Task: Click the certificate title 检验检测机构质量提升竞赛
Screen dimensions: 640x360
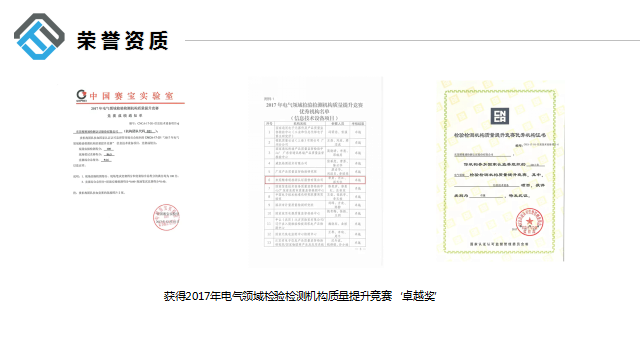Action: 500,135
